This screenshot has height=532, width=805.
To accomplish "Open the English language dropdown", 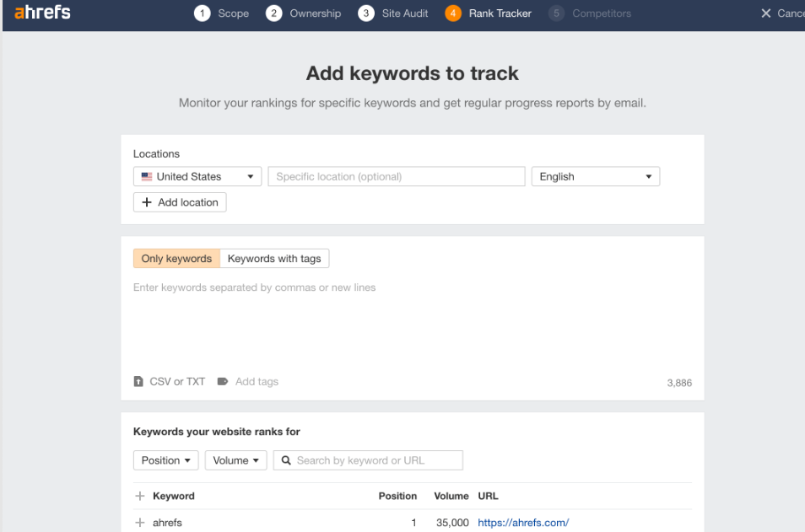I will [x=595, y=176].
